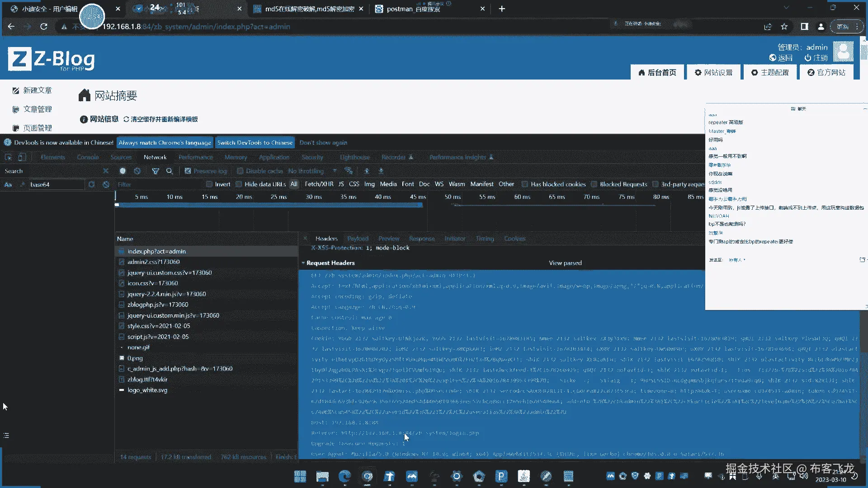Toggle the device toolbar icon
Viewport: 868px width, 488px height.
(x=22, y=157)
